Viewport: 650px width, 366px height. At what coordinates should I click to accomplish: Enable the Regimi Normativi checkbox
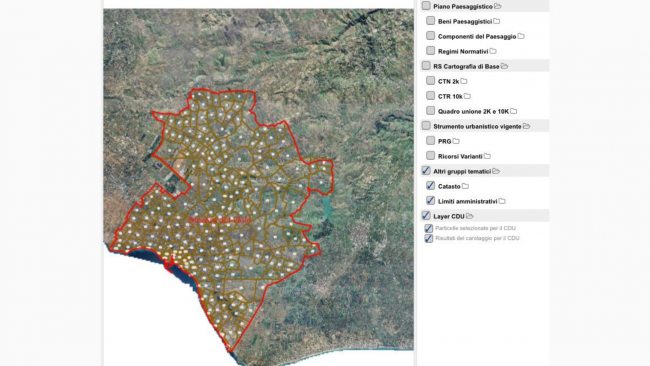point(430,51)
